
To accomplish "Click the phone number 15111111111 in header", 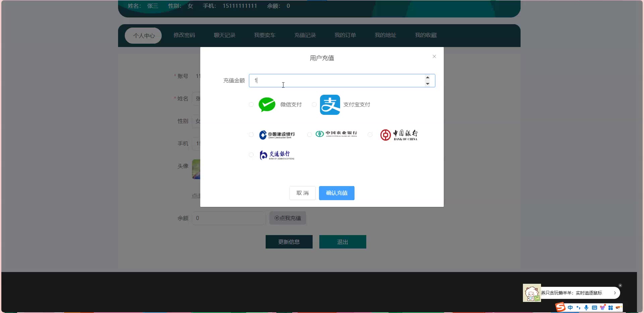I will pyautogui.click(x=240, y=6).
